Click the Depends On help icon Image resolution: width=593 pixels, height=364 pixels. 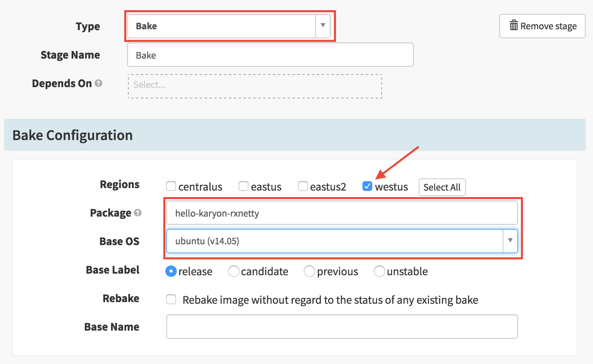pos(98,83)
